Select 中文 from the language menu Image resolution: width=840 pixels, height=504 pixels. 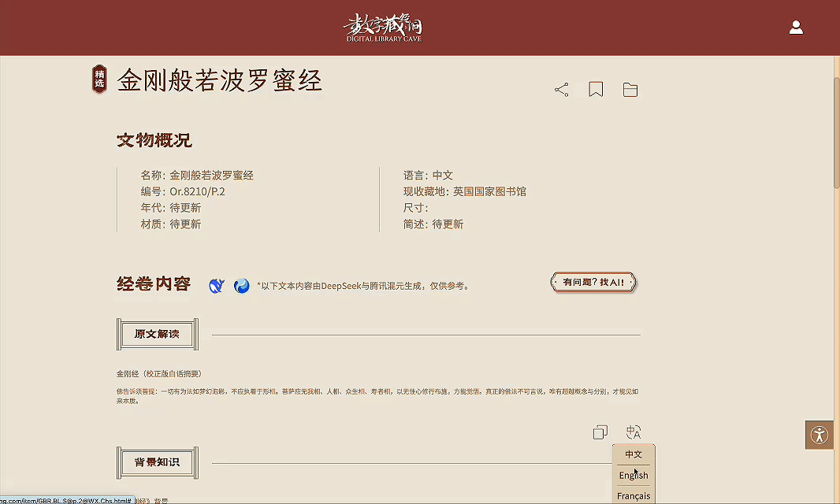click(x=634, y=454)
